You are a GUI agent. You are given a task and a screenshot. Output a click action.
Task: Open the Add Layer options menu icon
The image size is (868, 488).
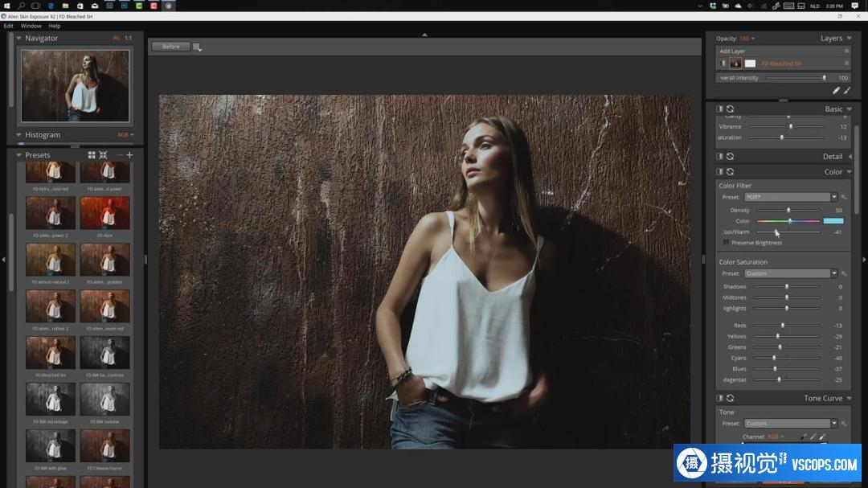tap(846, 51)
